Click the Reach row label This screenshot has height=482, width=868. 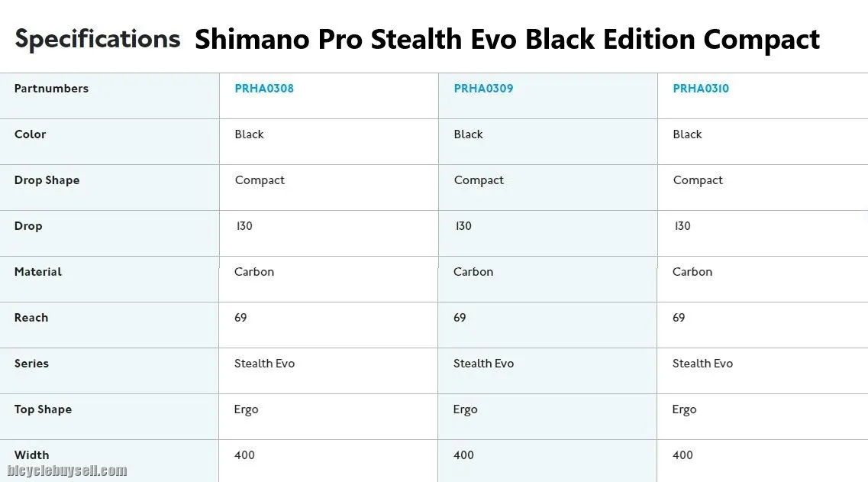coord(31,318)
